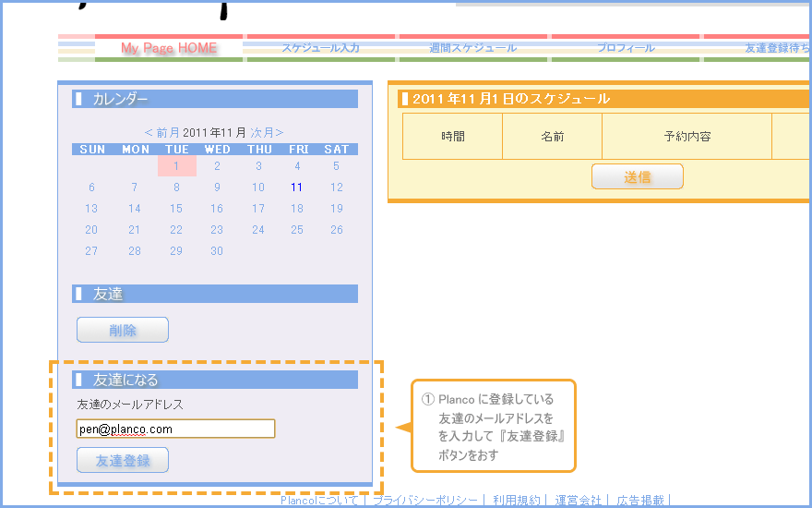Open the 利用規約 footer link
The height and width of the screenshot is (508, 812).
(x=516, y=501)
